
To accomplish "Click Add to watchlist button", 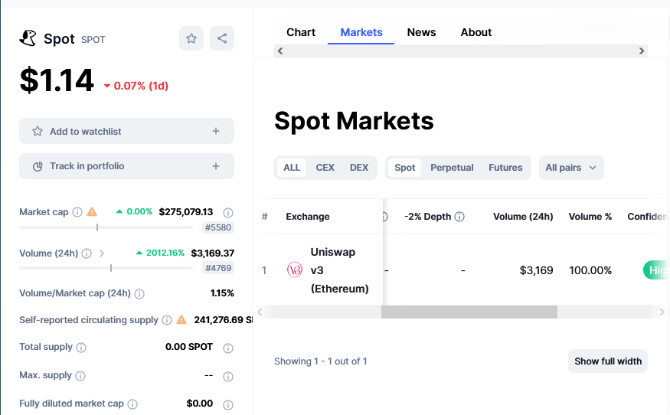I will point(126,131).
